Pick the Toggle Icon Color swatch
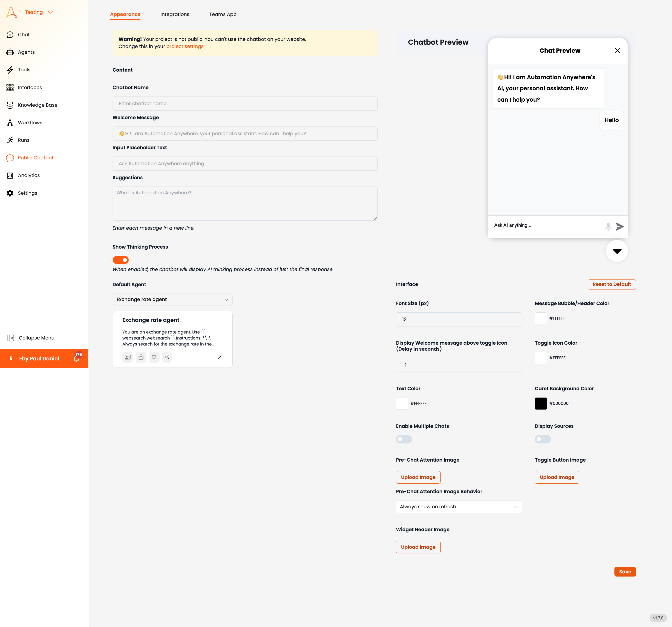This screenshot has height=627, width=672. [x=540, y=358]
